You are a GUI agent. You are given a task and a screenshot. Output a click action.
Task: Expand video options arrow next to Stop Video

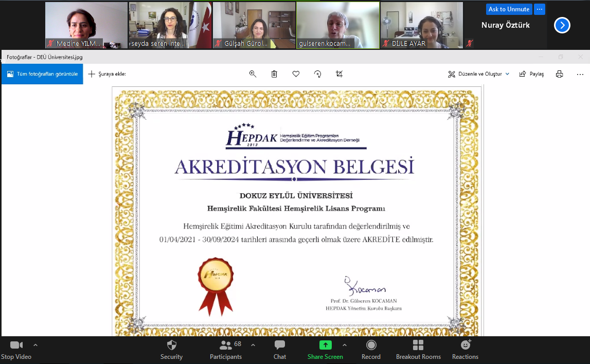[x=35, y=345]
